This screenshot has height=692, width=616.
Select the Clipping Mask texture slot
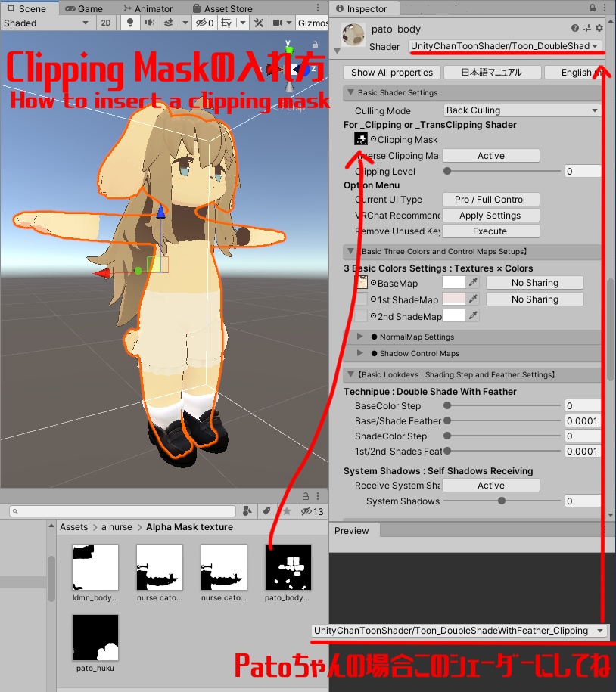[x=359, y=139]
